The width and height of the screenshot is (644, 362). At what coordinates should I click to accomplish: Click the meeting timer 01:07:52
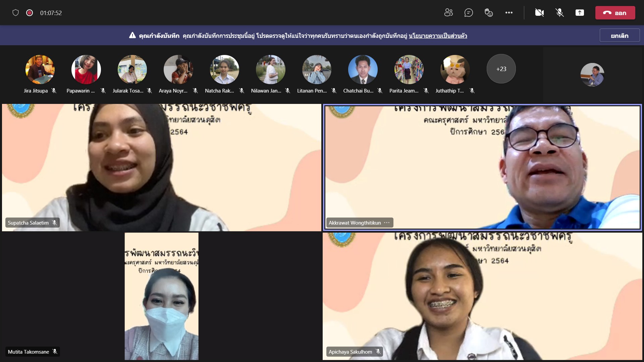pyautogui.click(x=51, y=13)
